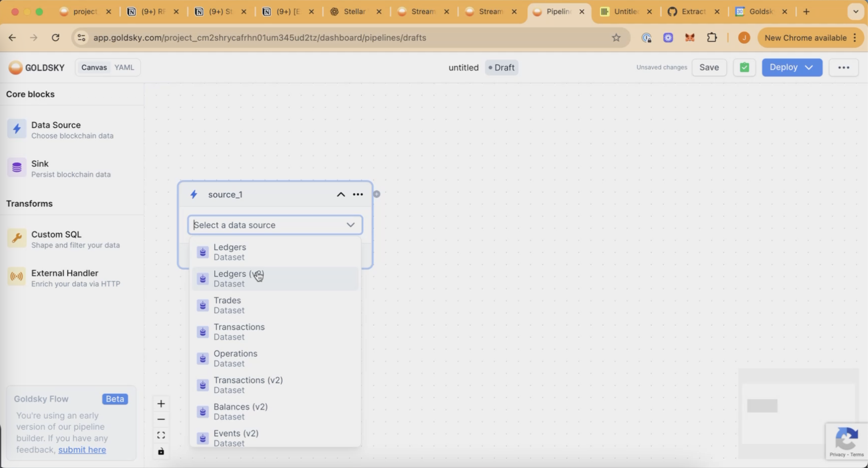Screen dimensions: 868x468
Task: Click the add node plus badge on source_1
Action: (377, 194)
